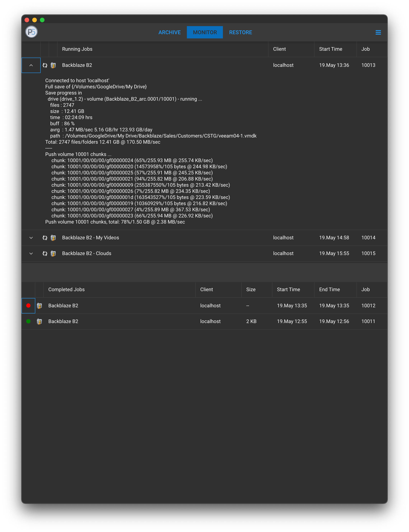409x532 pixels.
Task: Click the 'buff : 86 %' line
Action: pos(62,123)
